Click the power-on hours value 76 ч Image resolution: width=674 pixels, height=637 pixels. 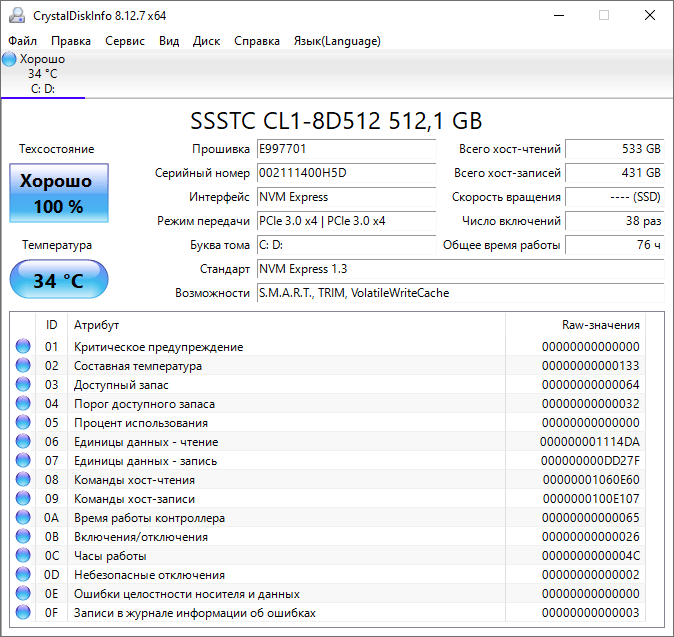[615, 245]
